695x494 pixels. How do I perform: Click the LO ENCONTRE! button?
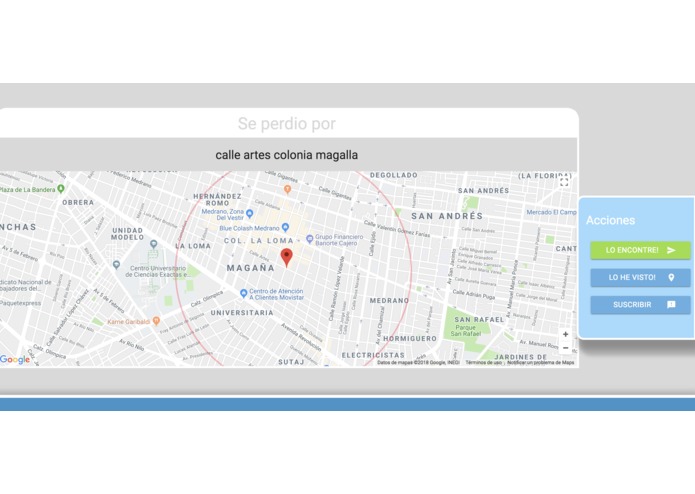(x=640, y=250)
